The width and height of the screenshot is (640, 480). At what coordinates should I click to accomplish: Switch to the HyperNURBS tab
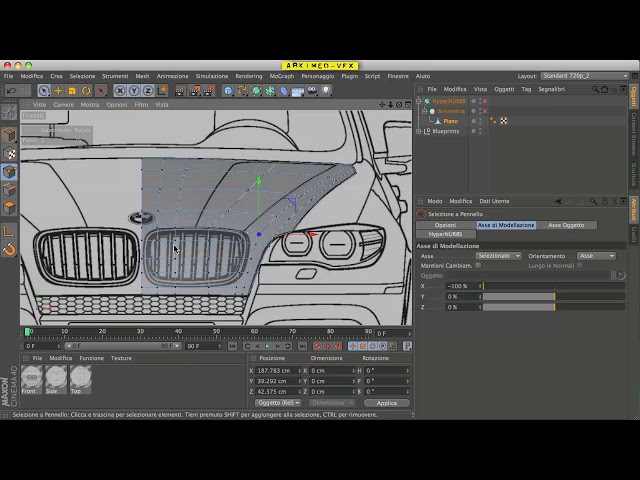445,234
